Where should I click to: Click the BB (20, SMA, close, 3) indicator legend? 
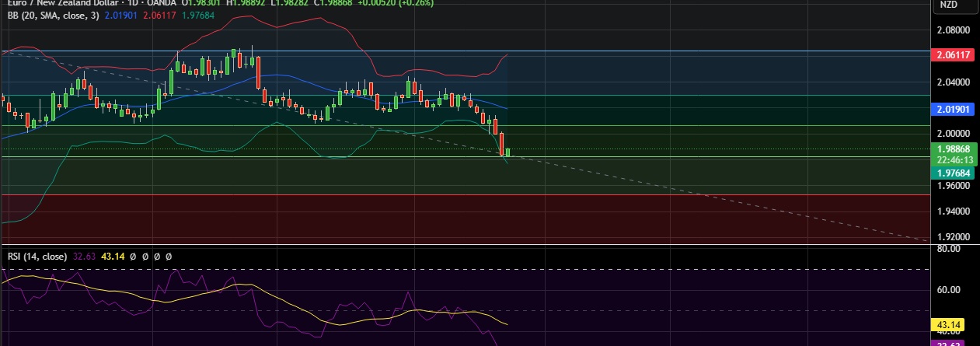50,13
